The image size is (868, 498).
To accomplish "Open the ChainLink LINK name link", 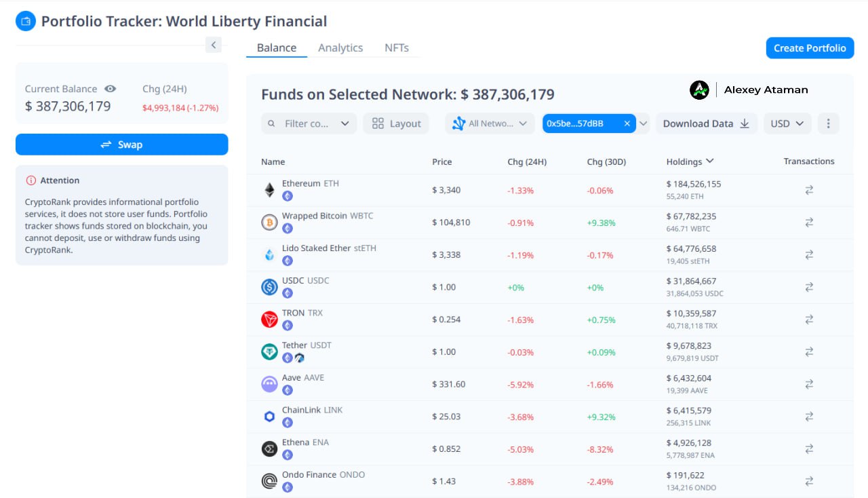I will click(x=313, y=410).
